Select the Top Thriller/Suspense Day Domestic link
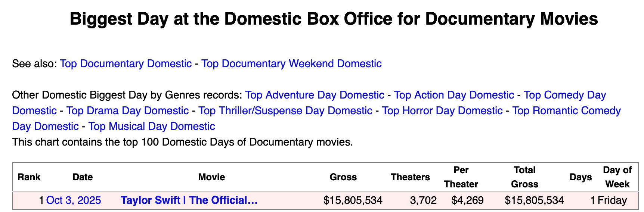This screenshot has width=644, height=212. coord(285,110)
